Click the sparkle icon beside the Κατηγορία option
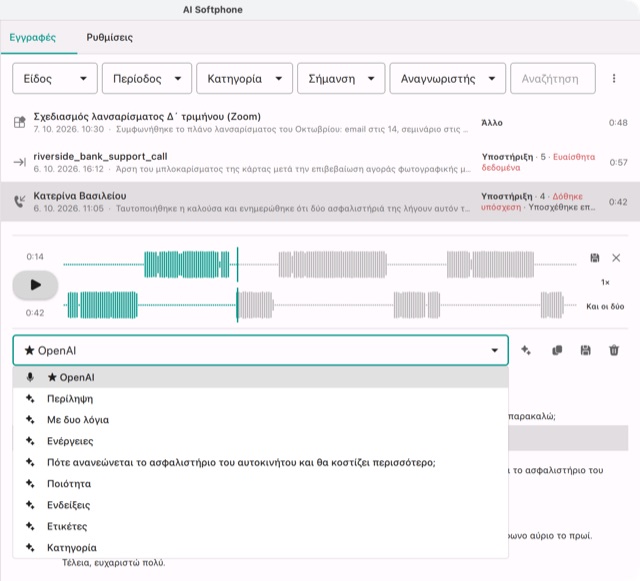 click(30, 547)
